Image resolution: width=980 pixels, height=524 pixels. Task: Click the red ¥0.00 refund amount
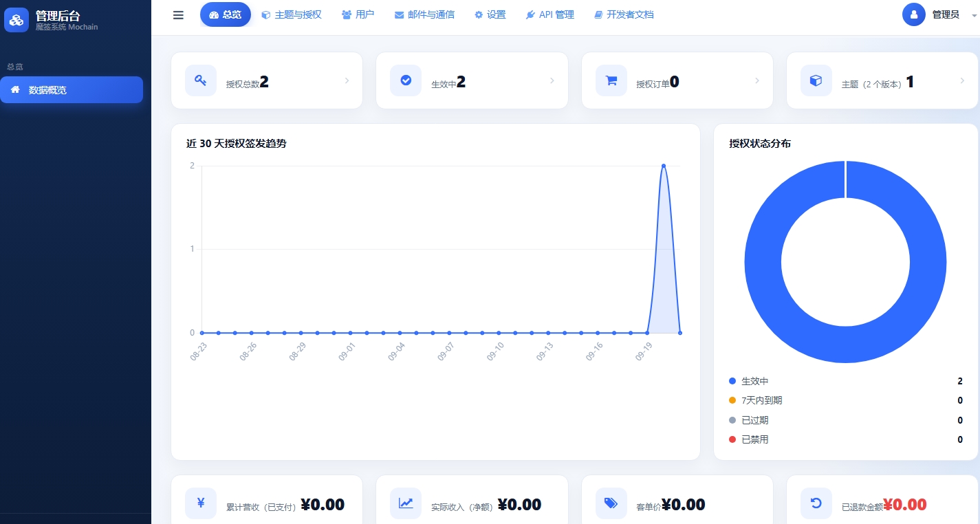pyautogui.click(x=905, y=505)
